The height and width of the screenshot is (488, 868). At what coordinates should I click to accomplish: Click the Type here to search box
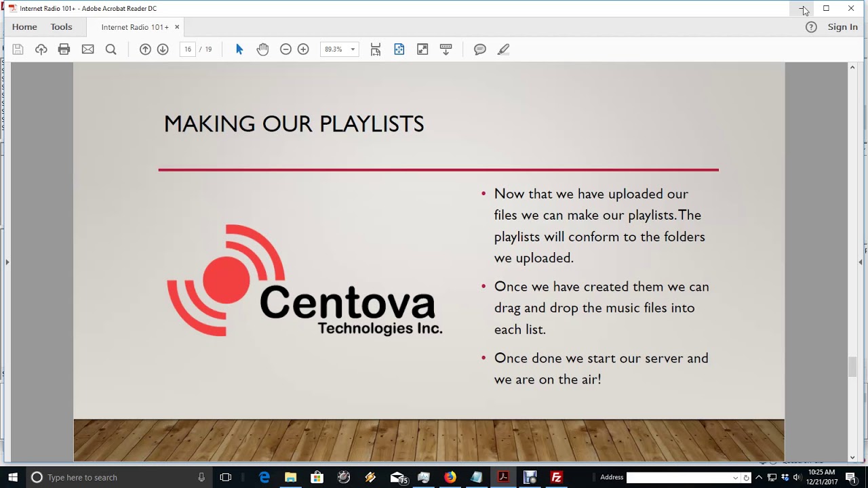pyautogui.click(x=119, y=477)
